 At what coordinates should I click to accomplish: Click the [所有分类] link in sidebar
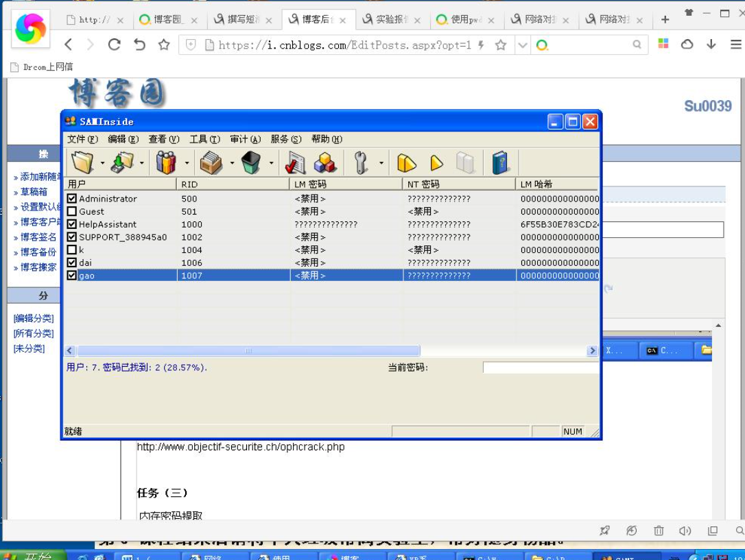(34, 333)
